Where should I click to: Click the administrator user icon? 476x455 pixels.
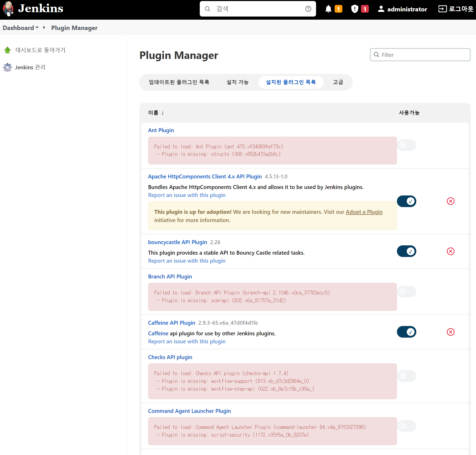point(381,9)
